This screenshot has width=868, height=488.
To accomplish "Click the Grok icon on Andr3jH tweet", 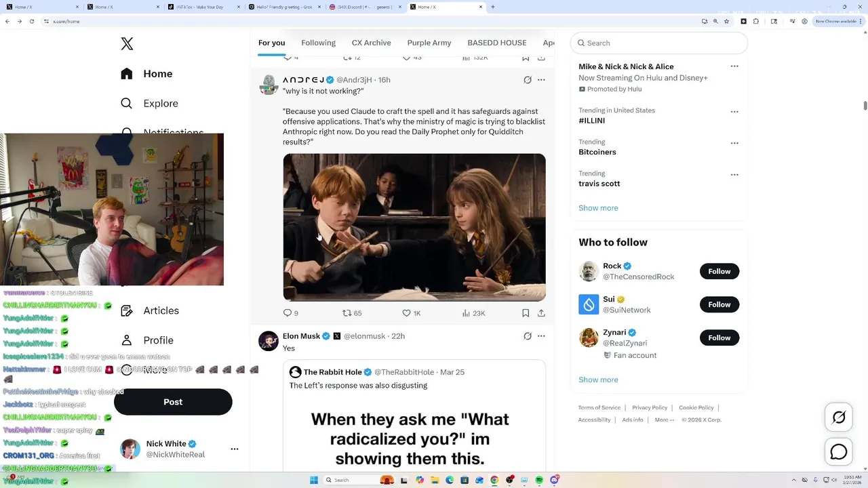I will 528,80.
